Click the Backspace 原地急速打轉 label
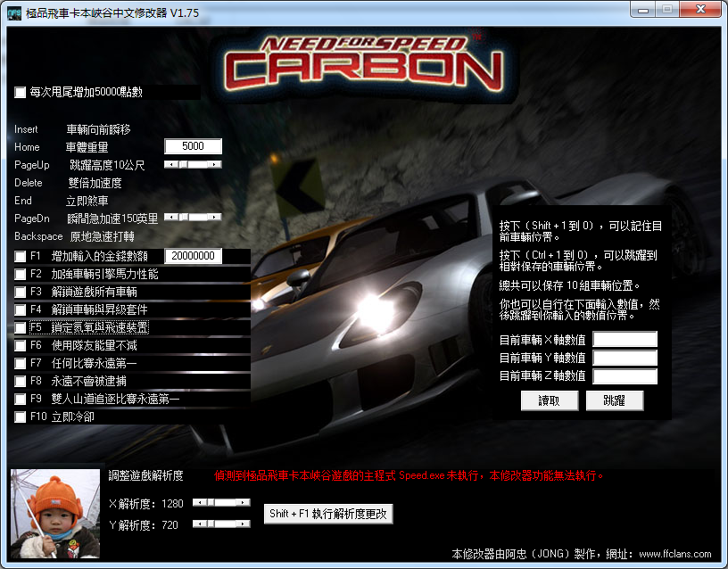Image resolution: width=728 pixels, height=569 pixels. 74,236
